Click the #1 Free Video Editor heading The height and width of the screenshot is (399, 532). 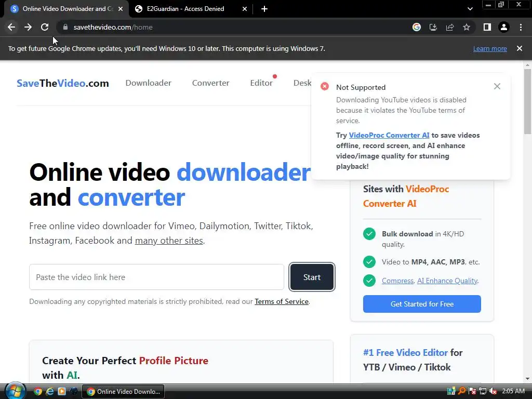[x=413, y=360]
